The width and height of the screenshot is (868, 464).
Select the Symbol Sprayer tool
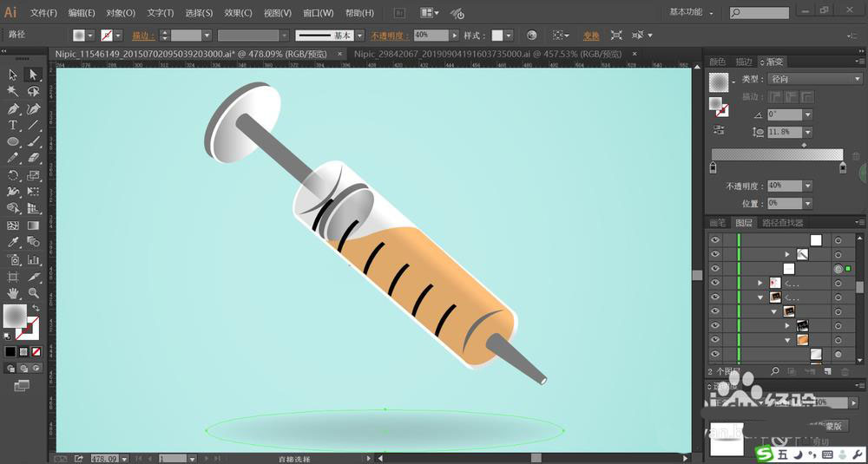point(13,259)
